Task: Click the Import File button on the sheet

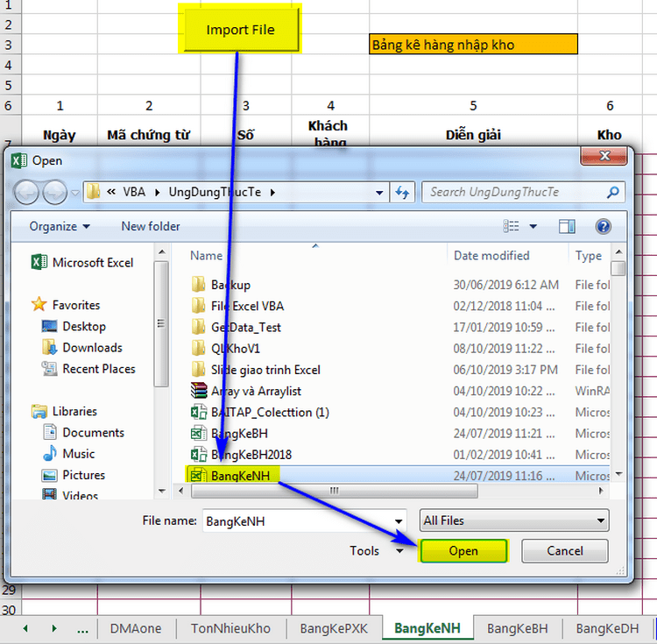Action: tap(241, 29)
